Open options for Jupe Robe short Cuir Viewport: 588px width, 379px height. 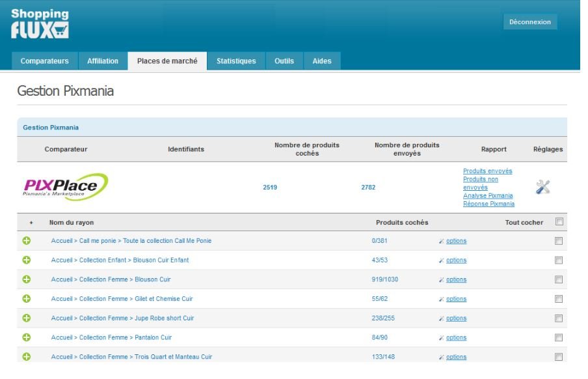[456, 318]
